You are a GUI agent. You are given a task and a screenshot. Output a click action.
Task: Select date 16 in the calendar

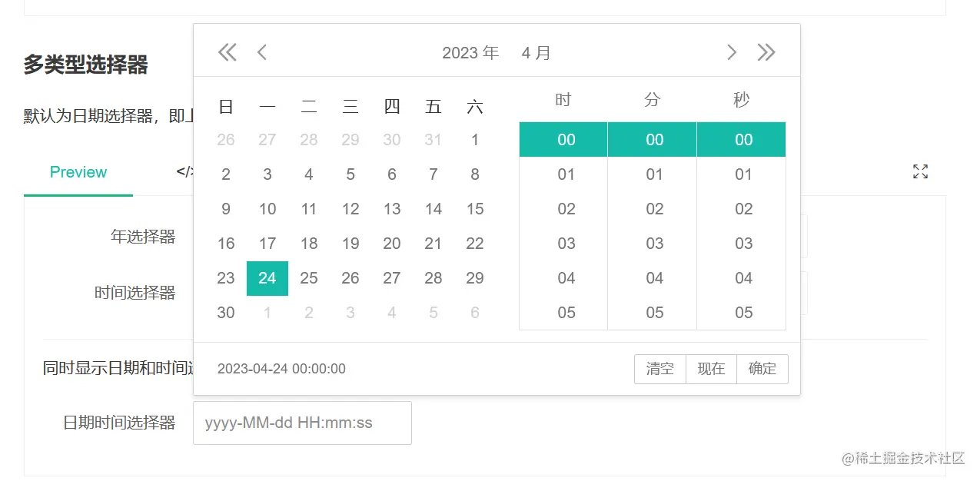coord(226,244)
